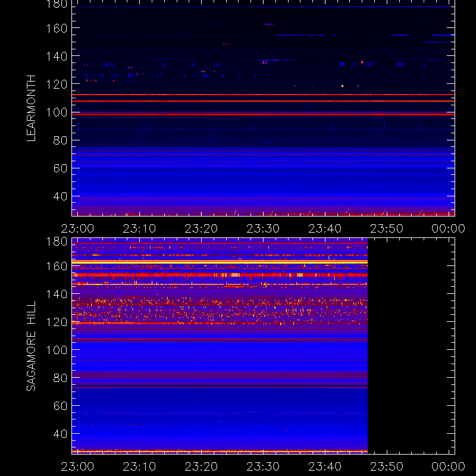Viewport: 476px width, 476px height.
Task: Select the 80 label on the Learmonth axis
Action: click(60, 140)
